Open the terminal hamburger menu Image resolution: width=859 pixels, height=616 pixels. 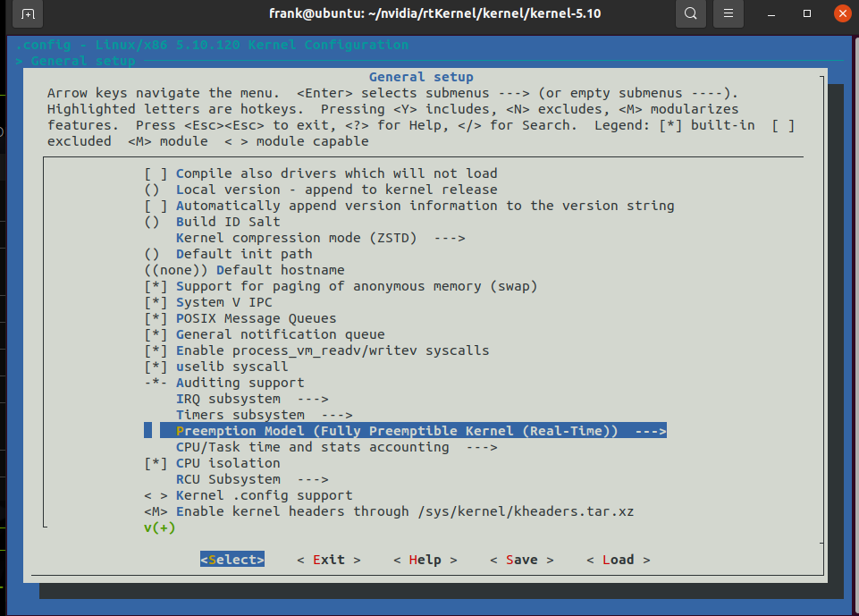click(729, 14)
